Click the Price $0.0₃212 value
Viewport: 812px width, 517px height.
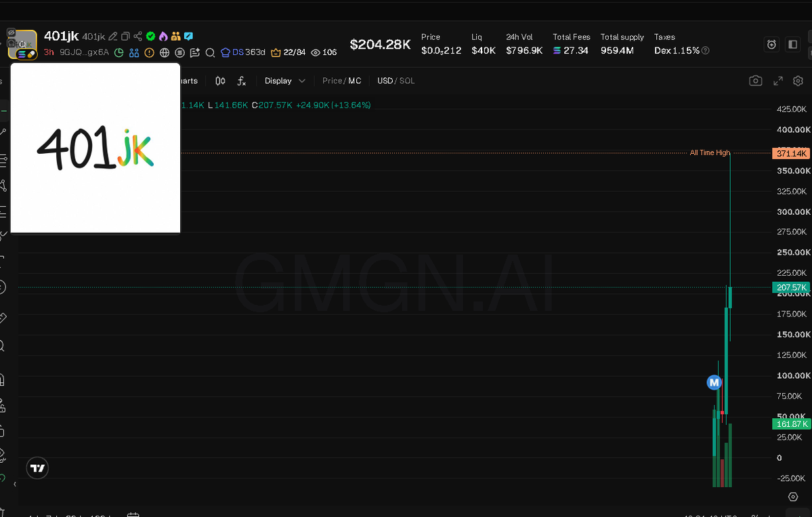coord(441,51)
